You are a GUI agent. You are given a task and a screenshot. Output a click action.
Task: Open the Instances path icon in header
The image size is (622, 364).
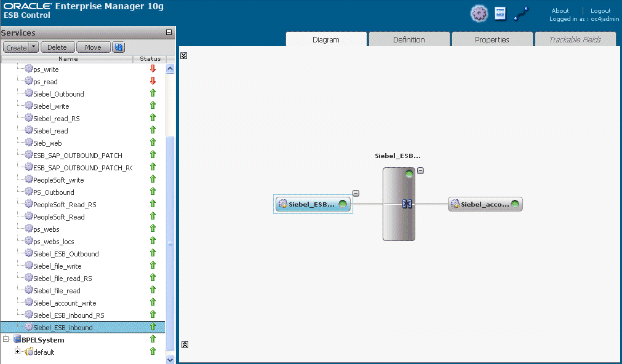[x=521, y=14]
